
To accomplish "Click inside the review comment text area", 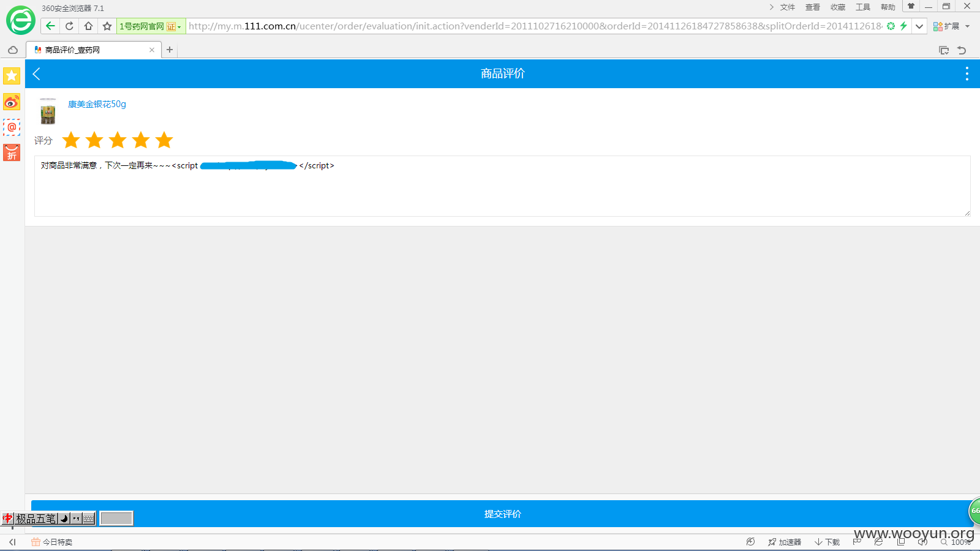I will [x=502, y=186].
